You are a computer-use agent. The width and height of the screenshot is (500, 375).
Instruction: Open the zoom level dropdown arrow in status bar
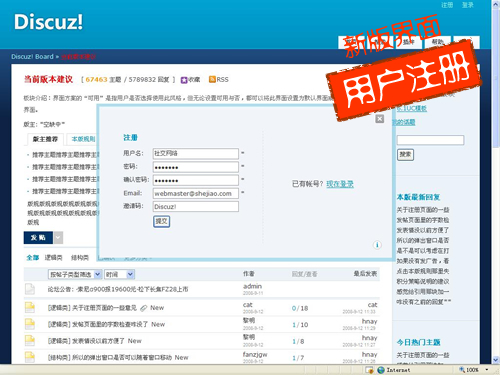point(487,370)
